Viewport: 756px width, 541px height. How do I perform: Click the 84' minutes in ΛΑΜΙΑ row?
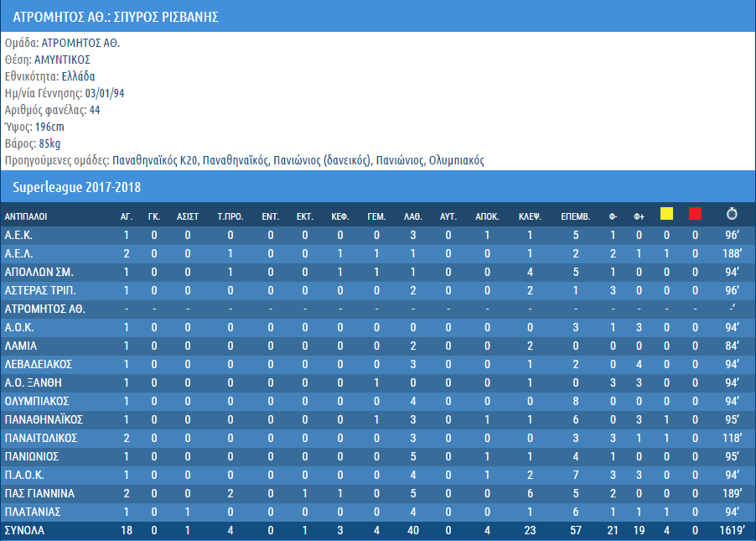(x=732, y=346)
